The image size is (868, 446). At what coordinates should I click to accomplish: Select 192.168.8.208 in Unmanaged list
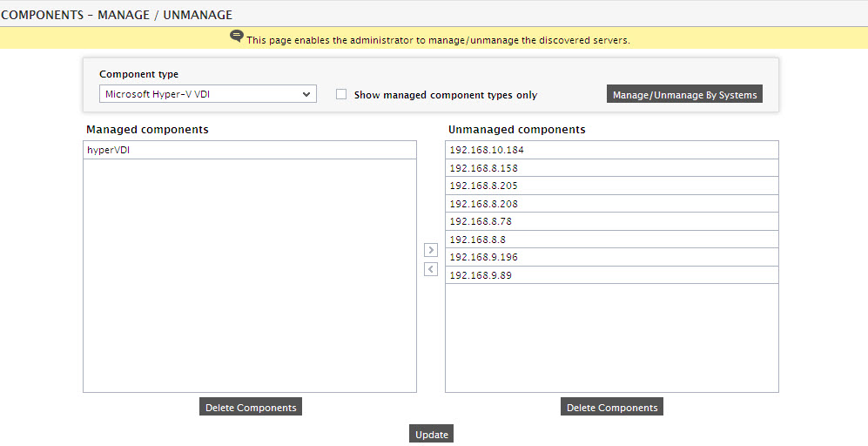click(x=612, y=204)
